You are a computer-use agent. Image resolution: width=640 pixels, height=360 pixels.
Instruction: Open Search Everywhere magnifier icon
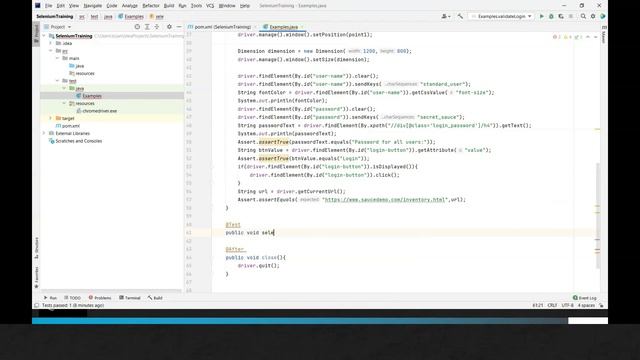(583, 16)
